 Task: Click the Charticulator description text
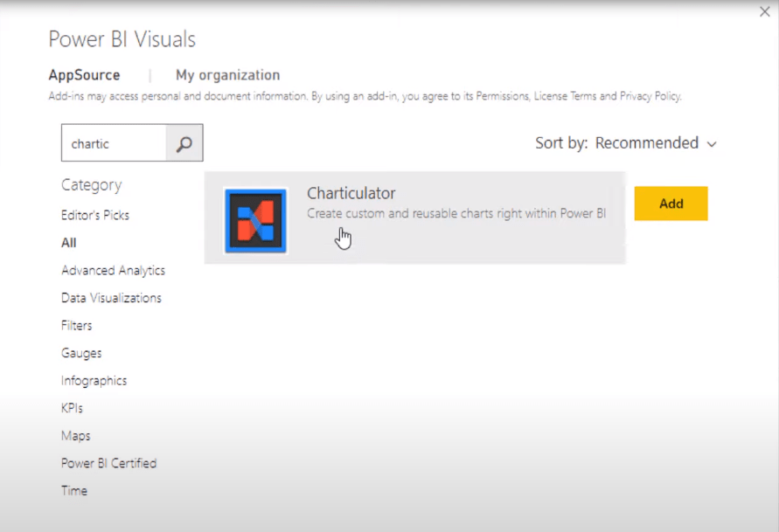tap(456, 213)
